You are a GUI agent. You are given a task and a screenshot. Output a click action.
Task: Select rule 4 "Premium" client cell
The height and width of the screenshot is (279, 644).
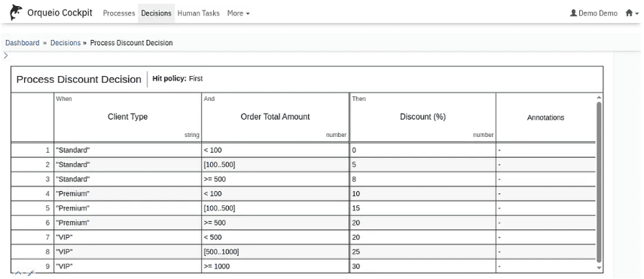point(127,194)
